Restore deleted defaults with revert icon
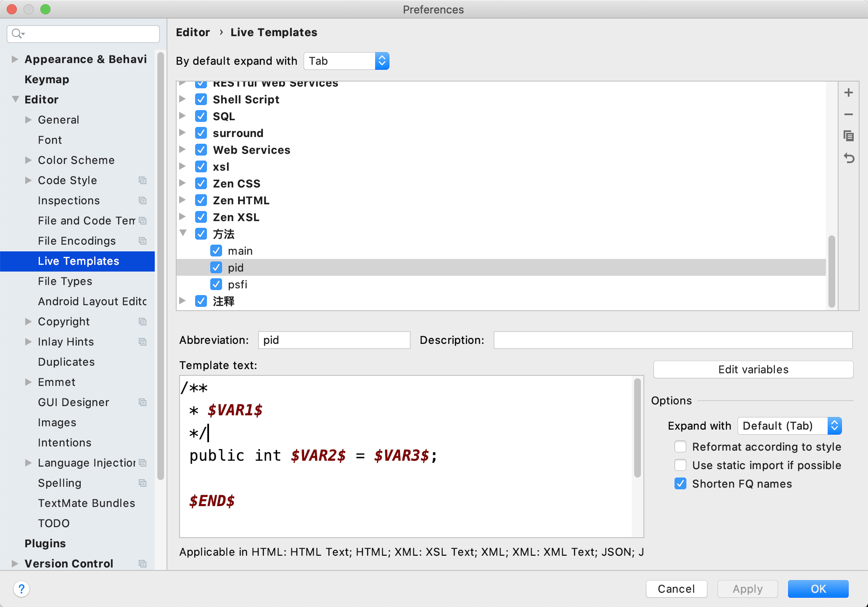868x607 pixels. [x=849, y=158]
